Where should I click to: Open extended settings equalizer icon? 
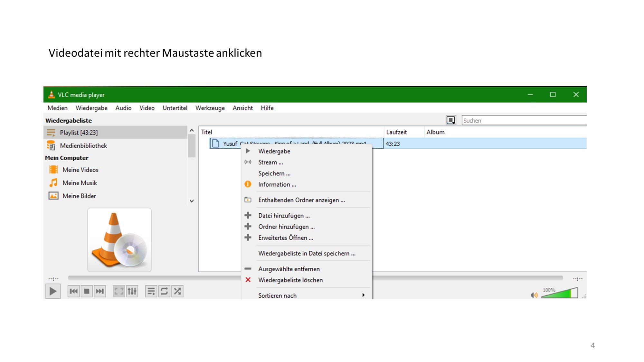coord(132,292)
